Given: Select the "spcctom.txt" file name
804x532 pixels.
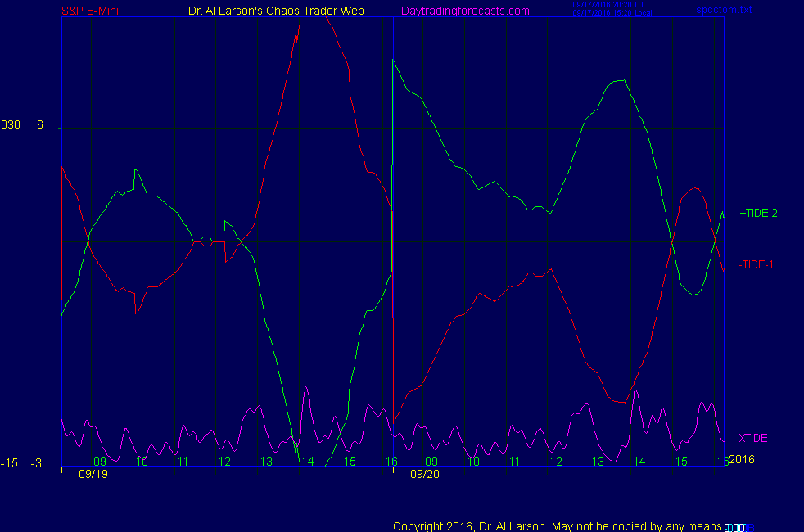Looking at the screenshot, I should click(x=724, y=9).
